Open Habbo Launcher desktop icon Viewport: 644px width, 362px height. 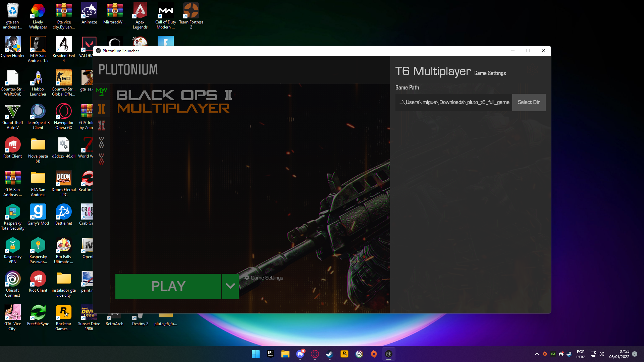point(38,83)
